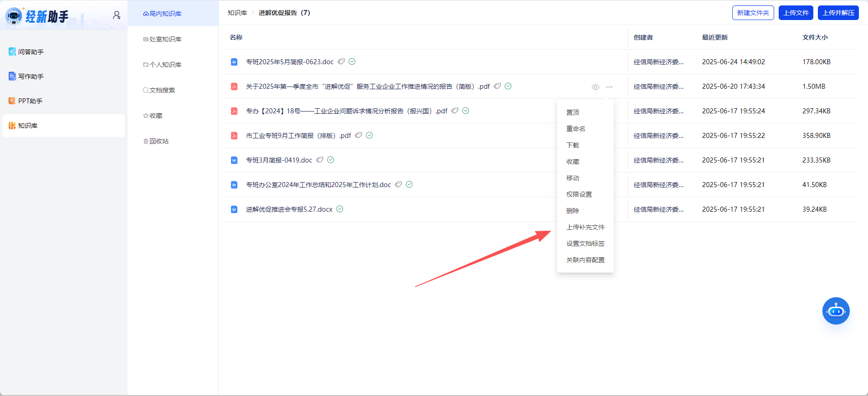
Task: Click the 新建文件夹 button
Action: click(x=753, y=13)
